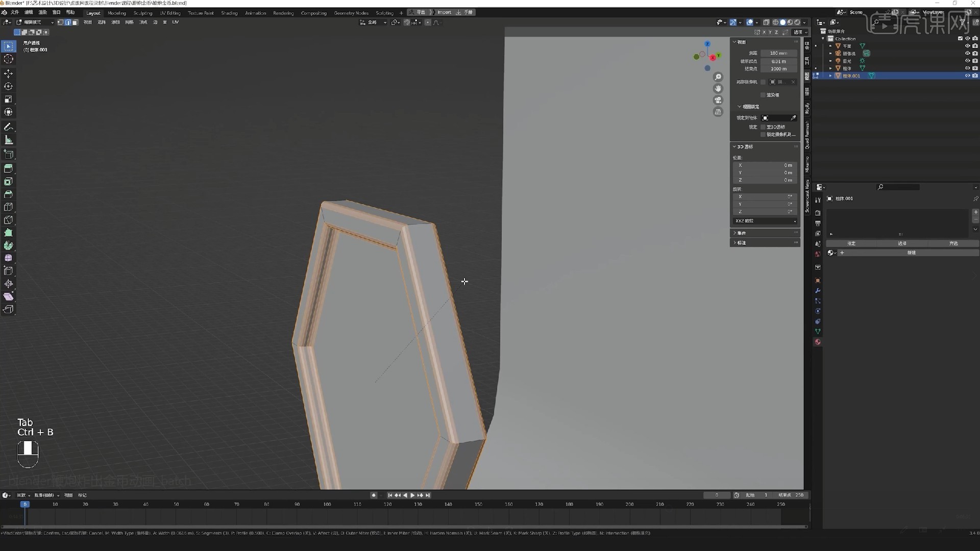This screenshot has height=551, width=980.
Task: Expand the 集合 panel
Action: (x=765, y=233)
